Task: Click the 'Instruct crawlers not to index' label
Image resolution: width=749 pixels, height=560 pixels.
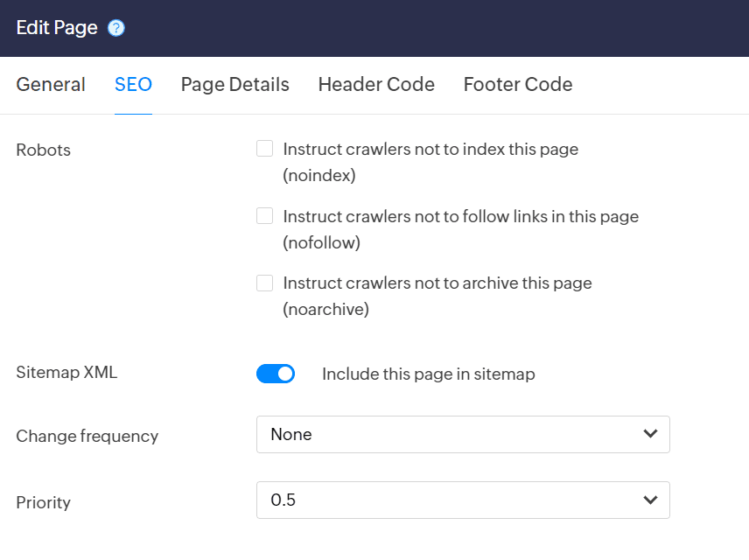Action: 430,150
